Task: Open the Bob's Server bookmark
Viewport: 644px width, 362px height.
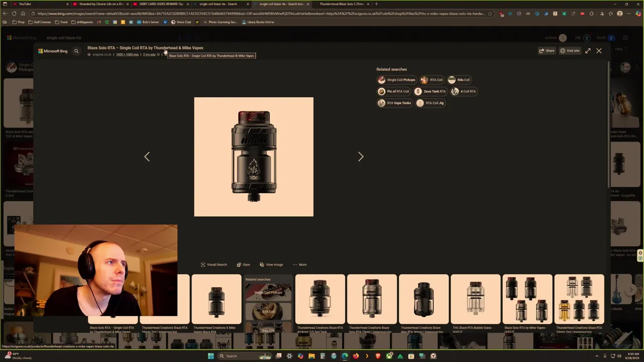Action: (148, 22)
